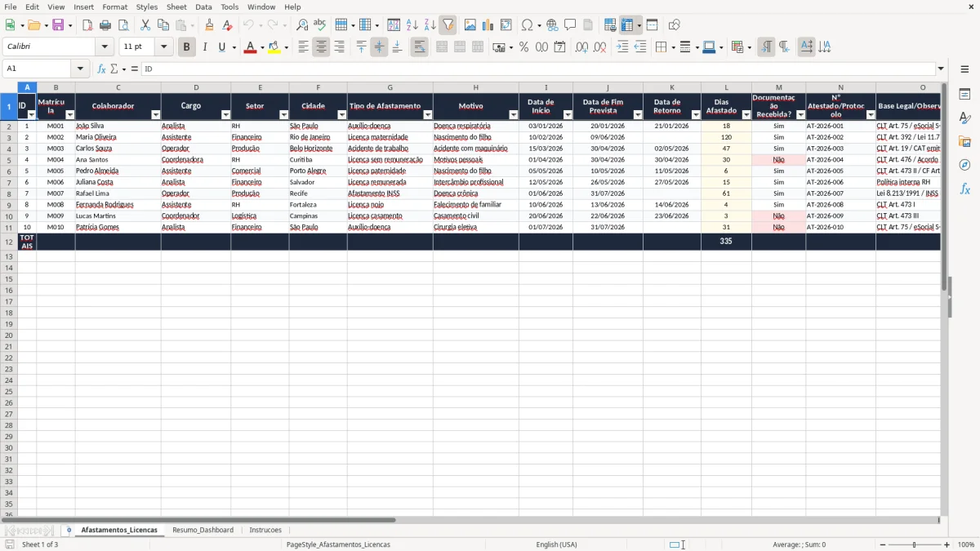Click the zoom slider in status bar
980x551 pixels.
(x=914, y=544)
